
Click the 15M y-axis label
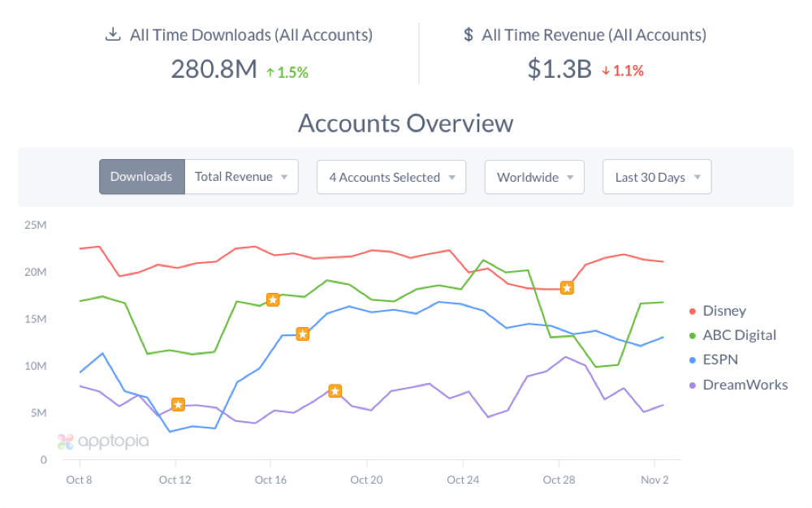[x=35, y=319]
